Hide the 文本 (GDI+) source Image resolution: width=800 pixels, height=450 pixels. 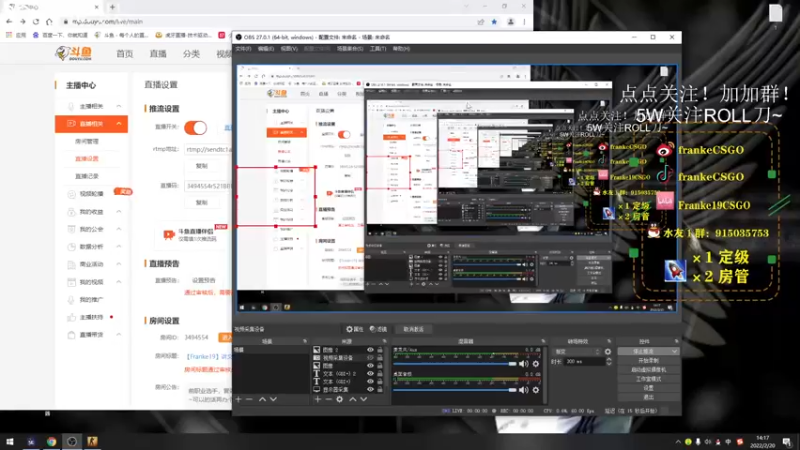point(370,381)
